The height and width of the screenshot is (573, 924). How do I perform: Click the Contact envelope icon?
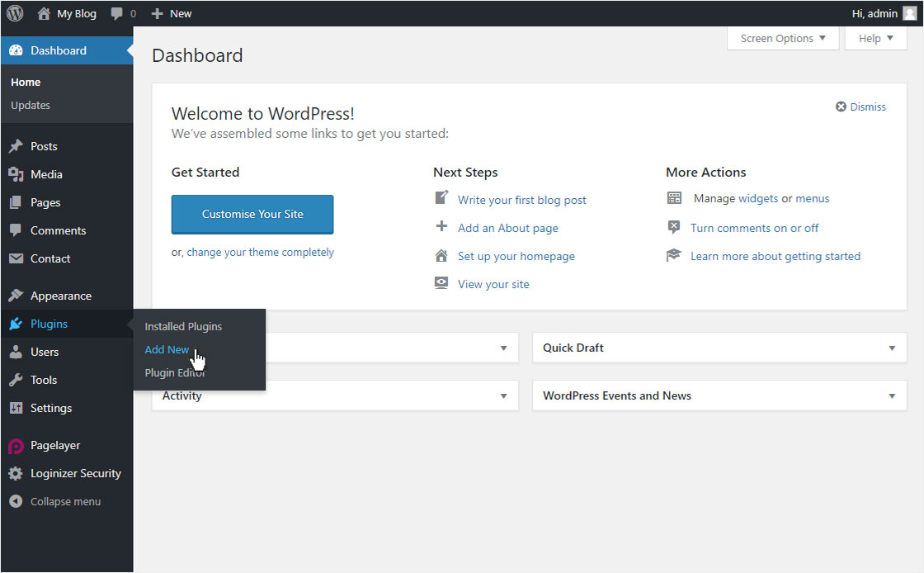click(16, 258)
